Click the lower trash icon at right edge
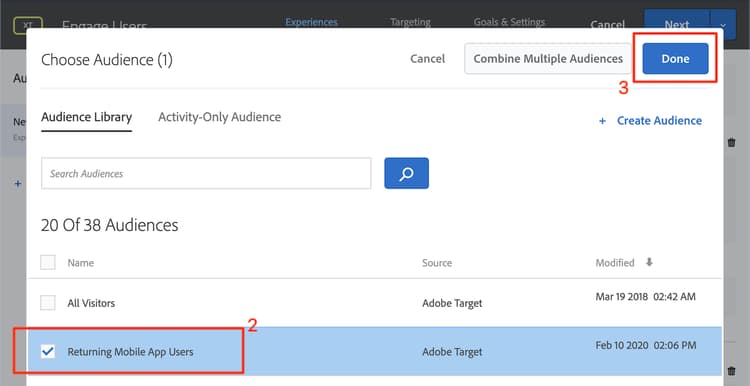The width and height of the screenshot is (750, 386). 731,371
